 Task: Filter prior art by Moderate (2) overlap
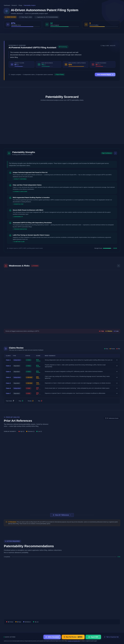tap(30, 432)
